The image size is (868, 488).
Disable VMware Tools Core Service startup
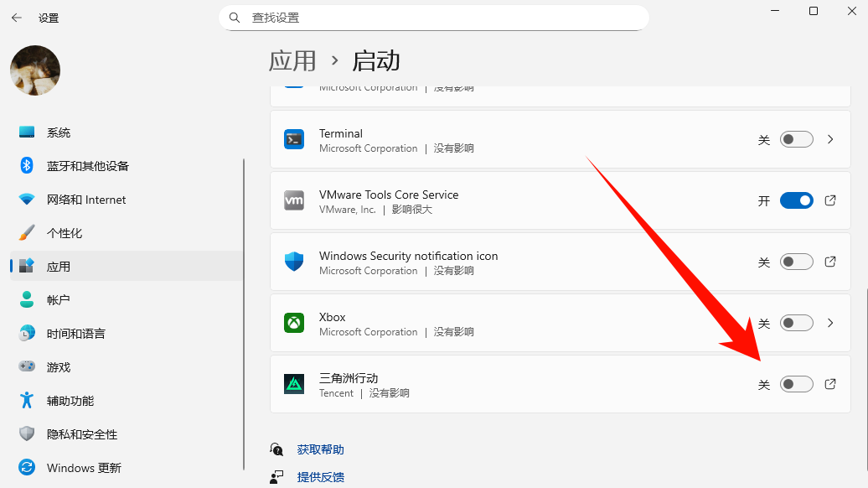(796, 200)
